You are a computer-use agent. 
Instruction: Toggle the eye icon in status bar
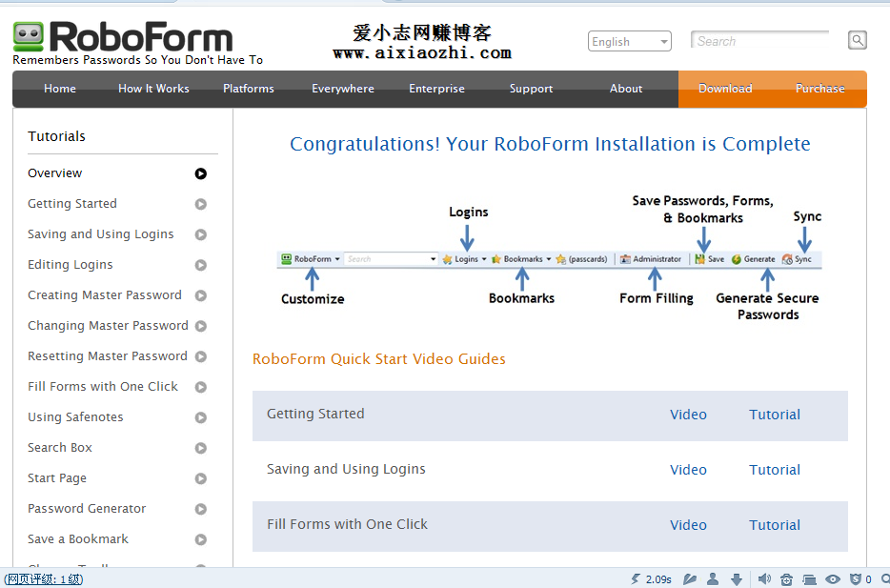[x=833, y=578]
